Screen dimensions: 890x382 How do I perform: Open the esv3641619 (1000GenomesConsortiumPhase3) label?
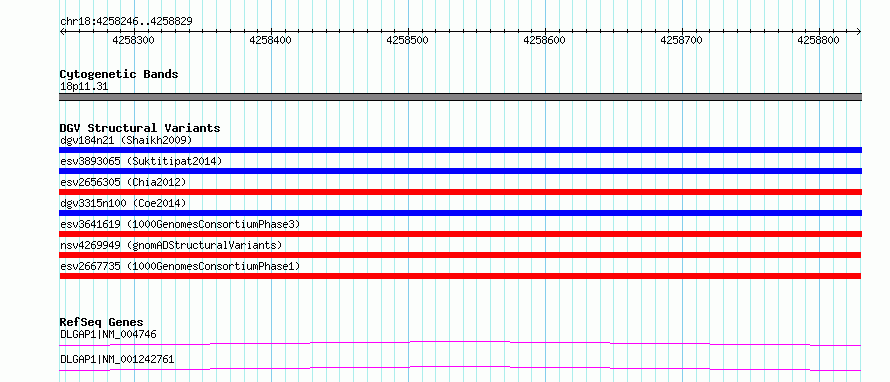point(180,224)
